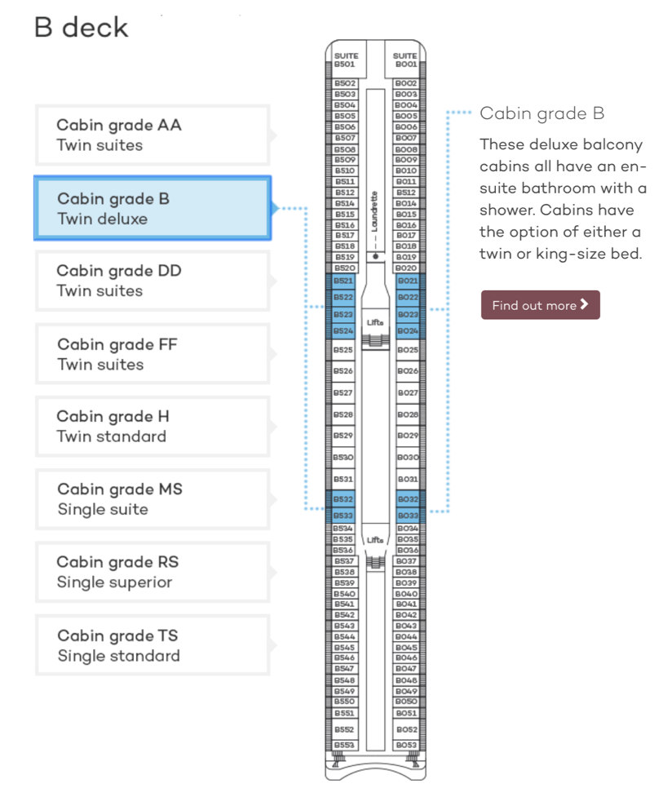
Task: Open Cabin grade TS Single standard
Action: click(x=153, y=645)
